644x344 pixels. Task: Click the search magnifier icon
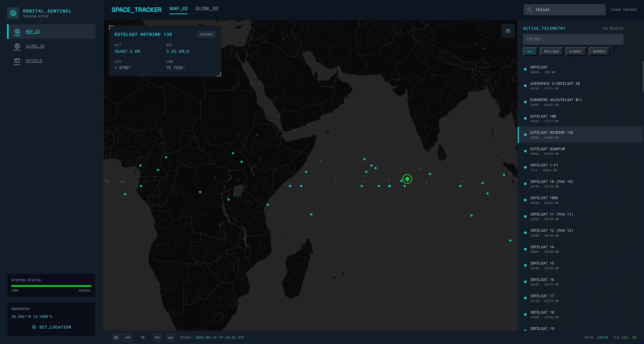[529, 10]
